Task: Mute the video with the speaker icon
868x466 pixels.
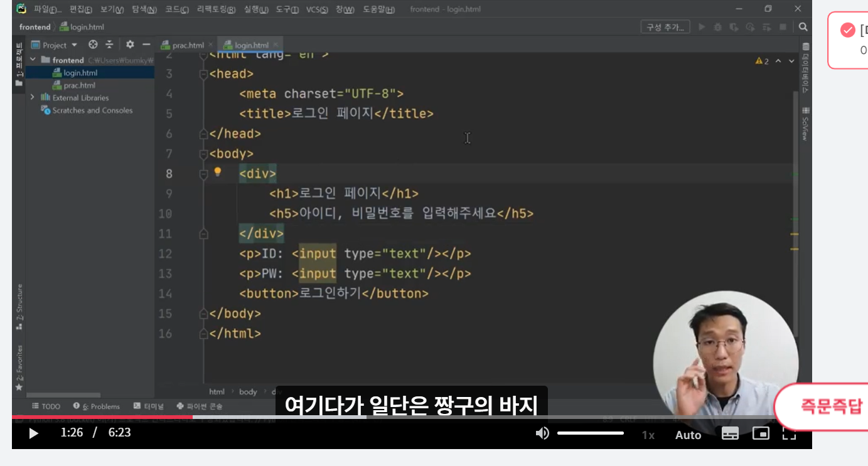Action: pyautogui.click(x=542, y=433)
